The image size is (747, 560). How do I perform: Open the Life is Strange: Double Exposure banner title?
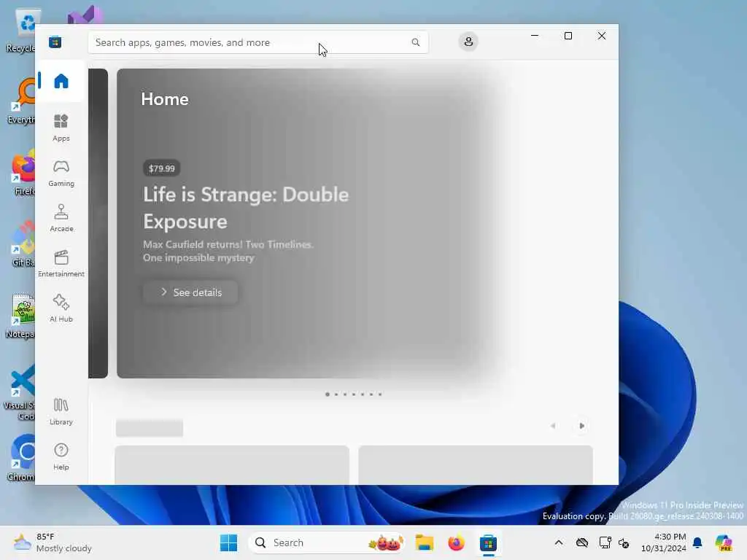pos(246,208)
